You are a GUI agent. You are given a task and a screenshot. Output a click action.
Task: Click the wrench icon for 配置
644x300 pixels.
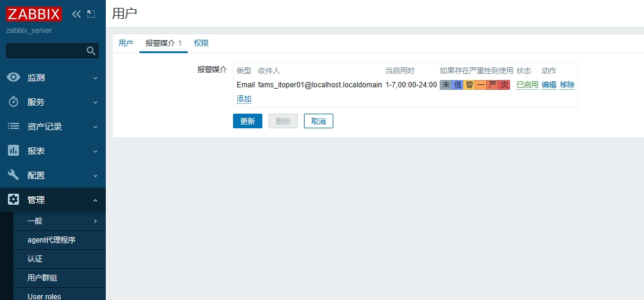(x=13, y=175)
